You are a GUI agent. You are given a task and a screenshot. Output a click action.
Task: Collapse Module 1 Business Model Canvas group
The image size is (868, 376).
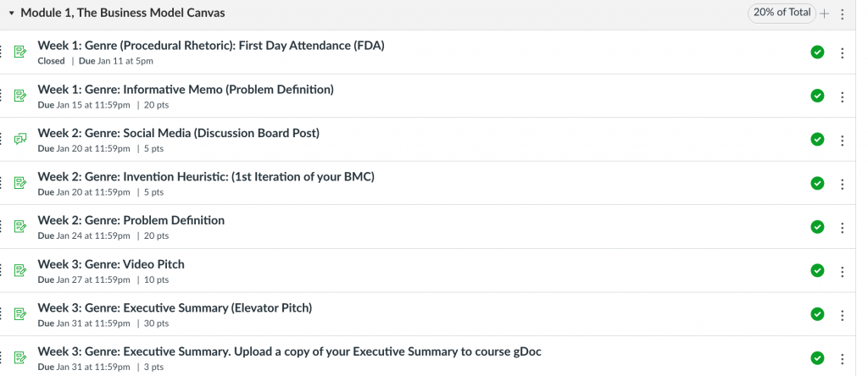[x=11, y=14]
